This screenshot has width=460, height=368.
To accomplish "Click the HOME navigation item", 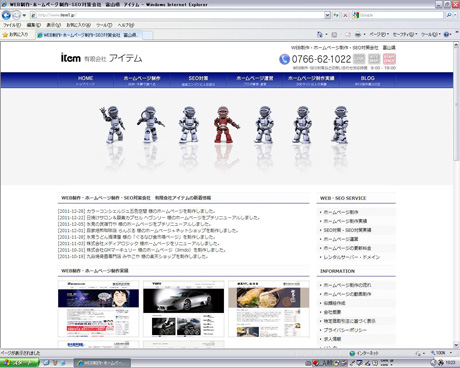I will pos(85,80).
